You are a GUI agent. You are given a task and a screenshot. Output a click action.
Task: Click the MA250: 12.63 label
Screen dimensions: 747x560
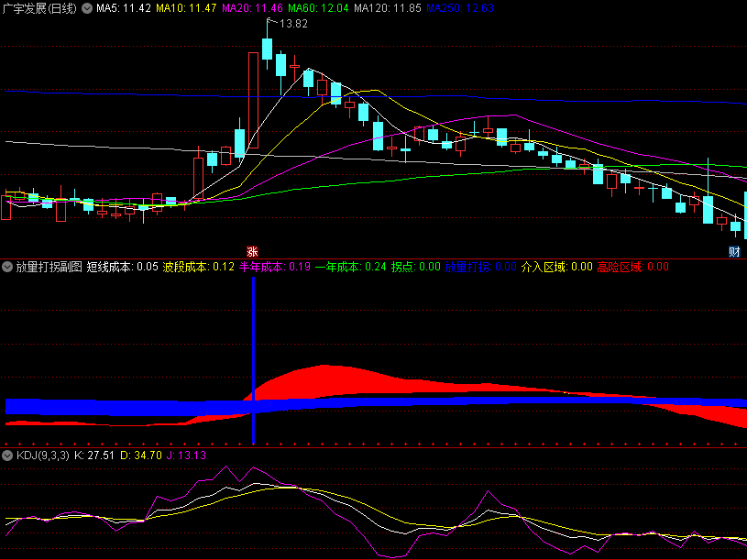(x=460, y=8)
